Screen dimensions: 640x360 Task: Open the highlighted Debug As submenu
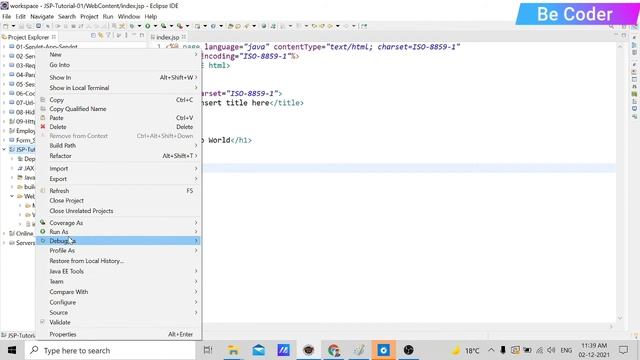point(118,241)
